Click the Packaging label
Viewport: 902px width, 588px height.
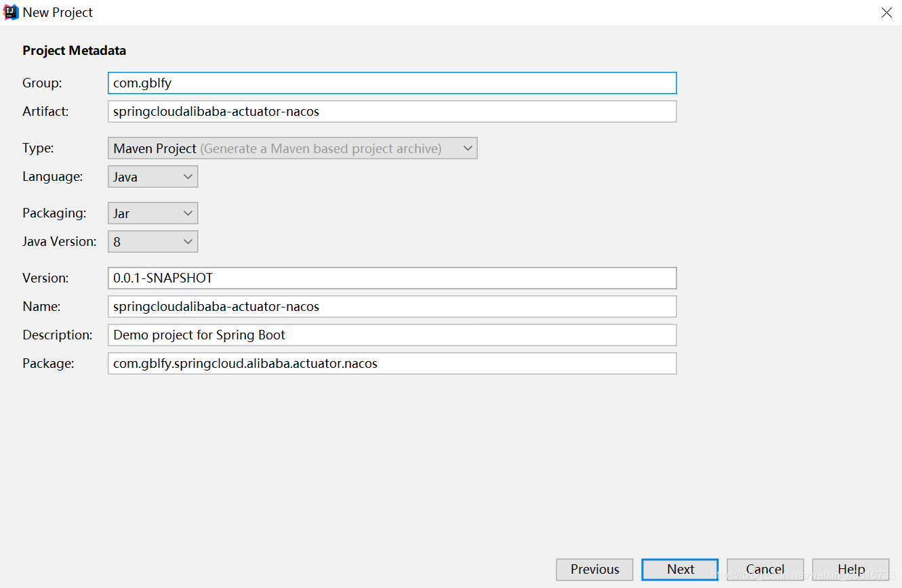click(54, 213)
